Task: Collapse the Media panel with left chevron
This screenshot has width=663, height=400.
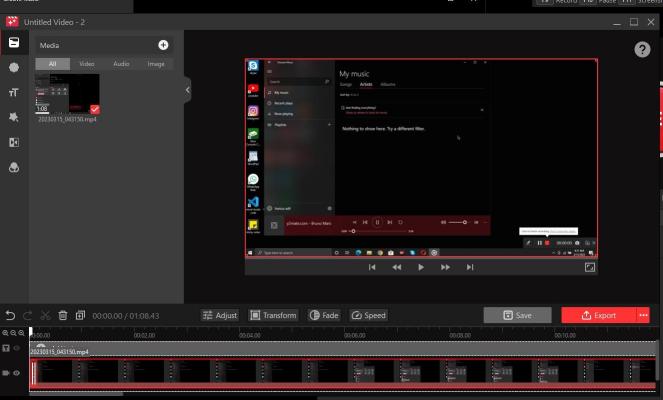Action: (188, 90)
